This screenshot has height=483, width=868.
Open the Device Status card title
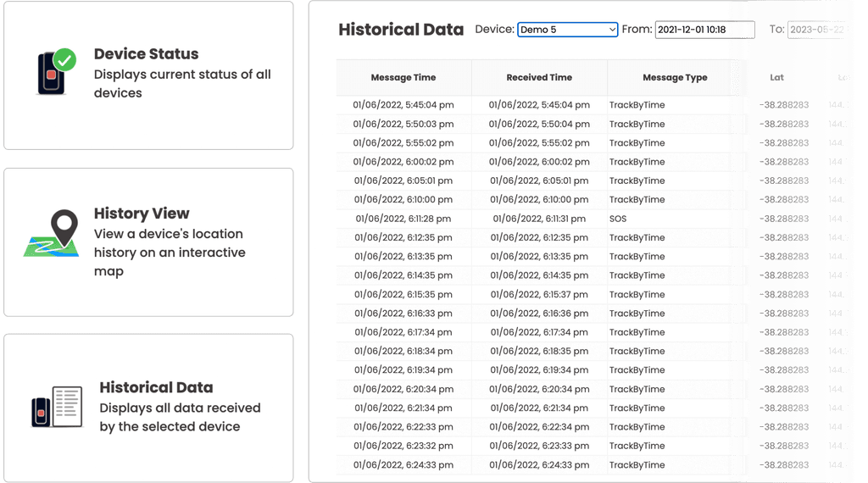tap(146, 53)
